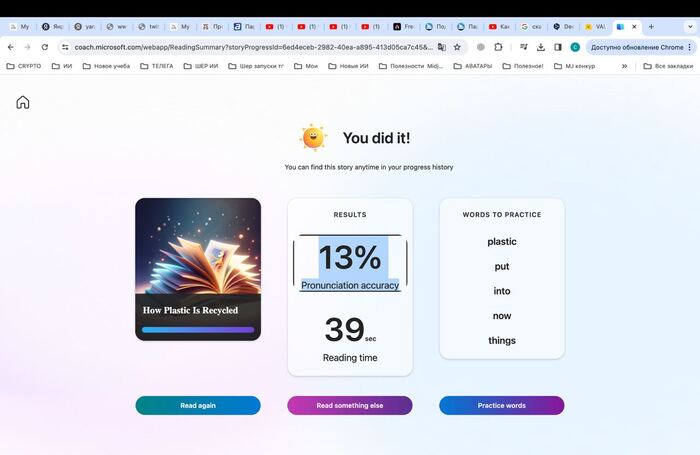
Task: Click the story progress bar
Action: [198, 329]
